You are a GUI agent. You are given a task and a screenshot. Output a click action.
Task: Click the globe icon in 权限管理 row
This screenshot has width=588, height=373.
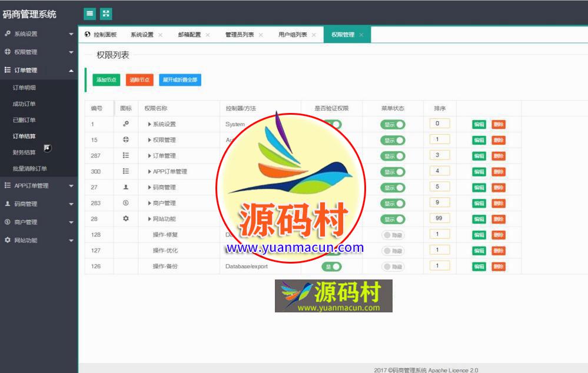tap(125, 140)
